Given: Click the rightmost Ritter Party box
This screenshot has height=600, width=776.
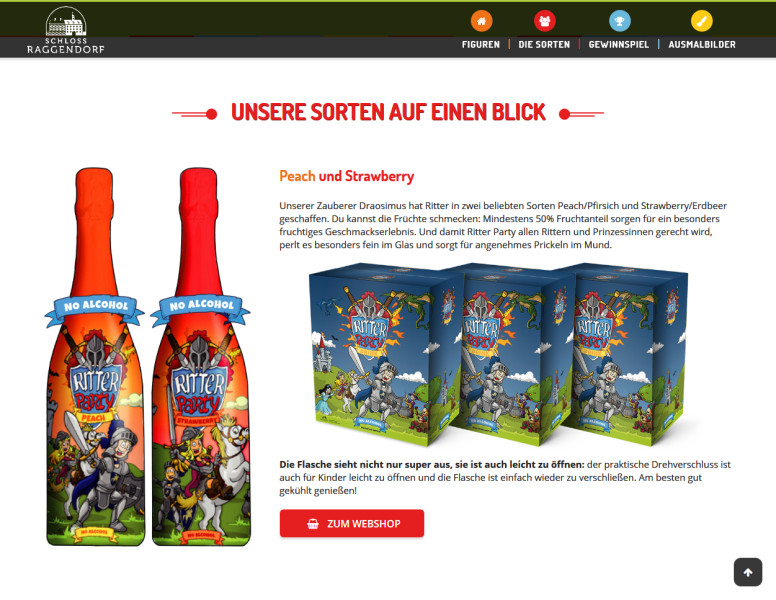Looking at the screenshot, I should click(x=628, y=354).
